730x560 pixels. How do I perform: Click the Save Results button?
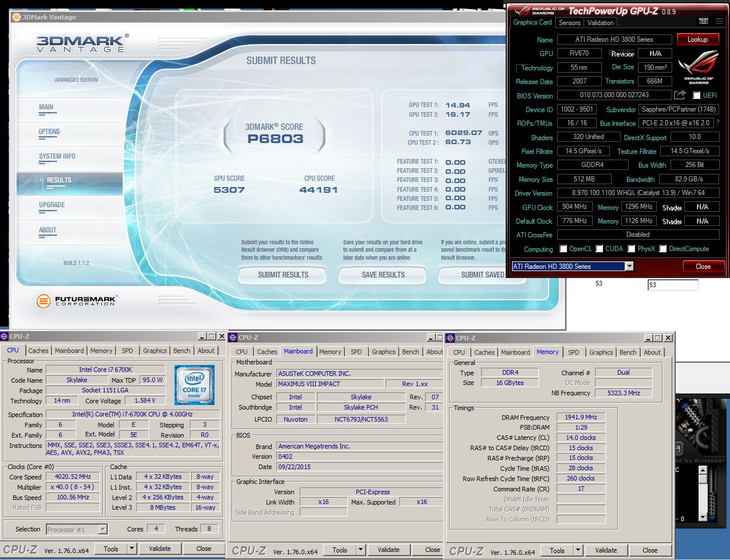click(x=383, y=275)
